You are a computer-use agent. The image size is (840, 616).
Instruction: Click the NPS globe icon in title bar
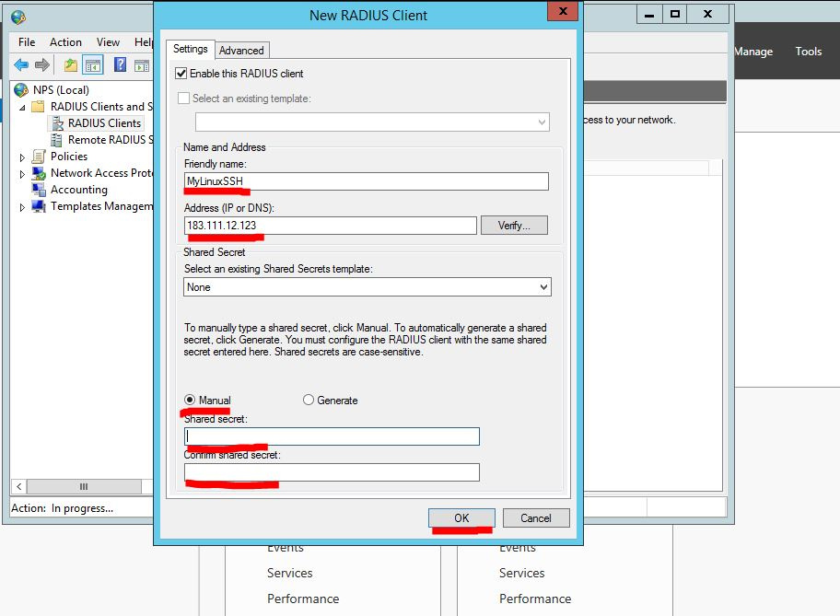tap(18, 17)
